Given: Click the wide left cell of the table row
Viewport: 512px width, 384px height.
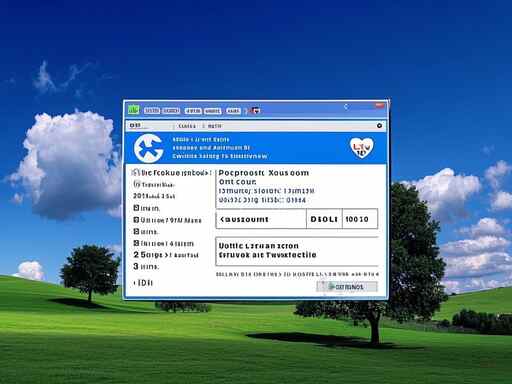Looking at the screenshot, I should [x=261, y=219].
